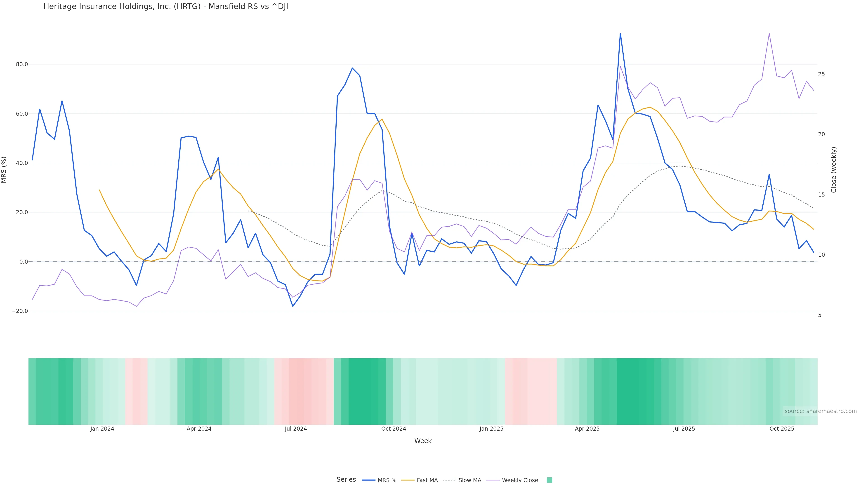This screenshot has height=488, width=868.
Task: Click the Close (weekly) right axis title
Action: (x=834, y=170)
